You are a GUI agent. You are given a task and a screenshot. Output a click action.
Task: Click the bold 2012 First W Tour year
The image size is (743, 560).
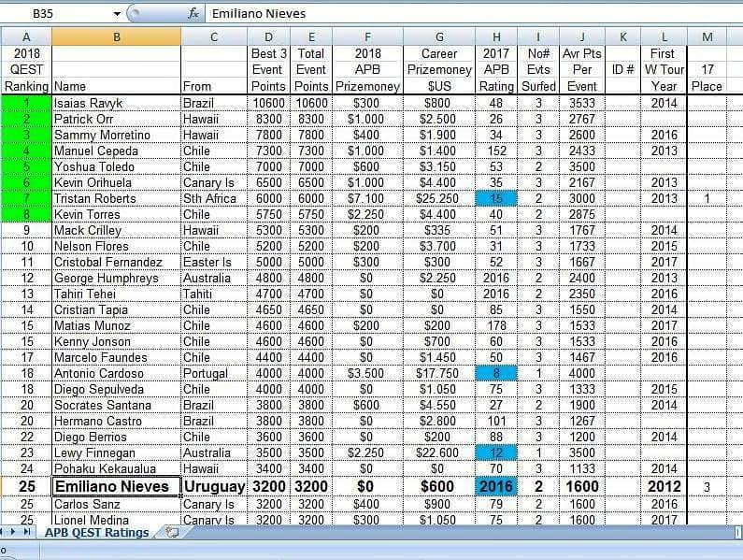(x=664, y=486)
